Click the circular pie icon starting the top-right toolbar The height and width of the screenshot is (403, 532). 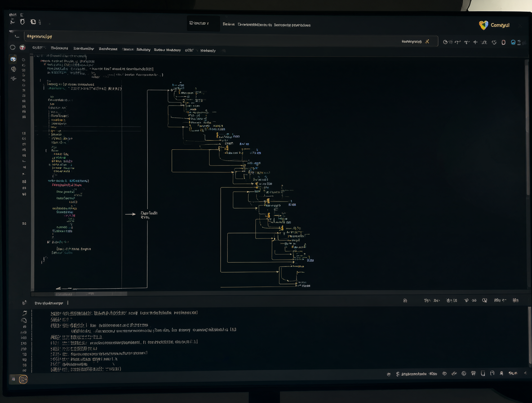click(x=445, y=42)
